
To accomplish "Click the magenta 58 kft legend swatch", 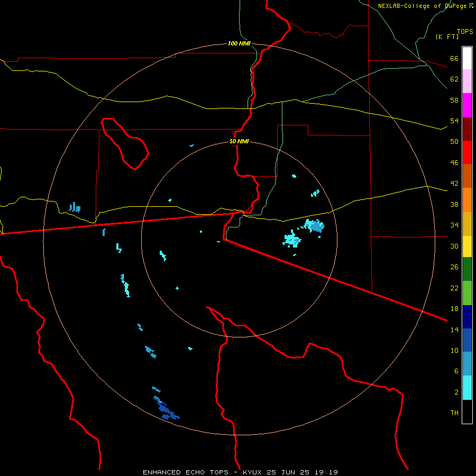I will pos(467,105).
